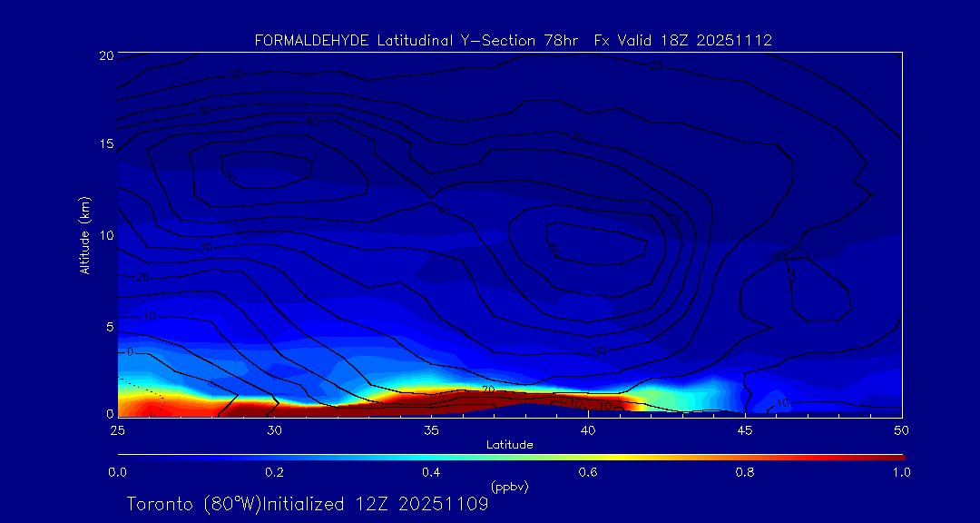Click the 0.0 colorbar tick label
Viewport: 980px width, 523px height.
tap(117, 472)
